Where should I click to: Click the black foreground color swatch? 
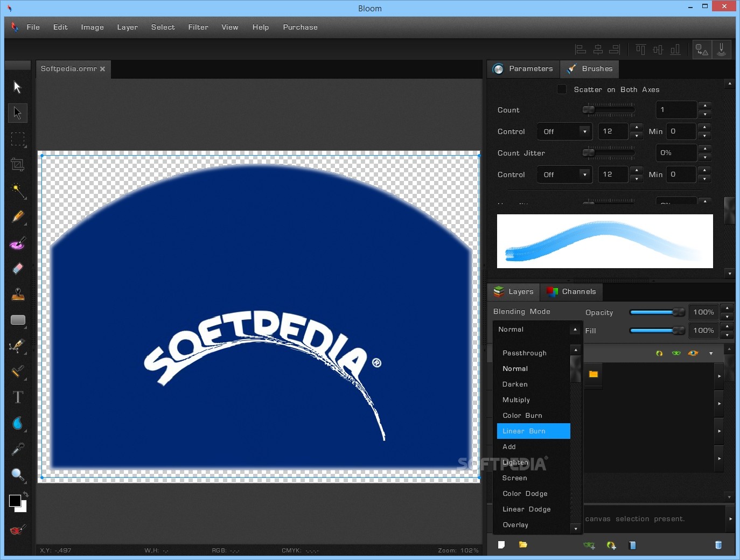click(15, 501)
